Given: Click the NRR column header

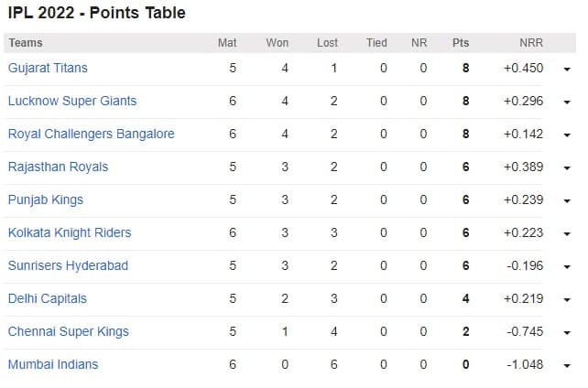Looking at the screenshot, I should pyautogui.click(x=530, y=42).
